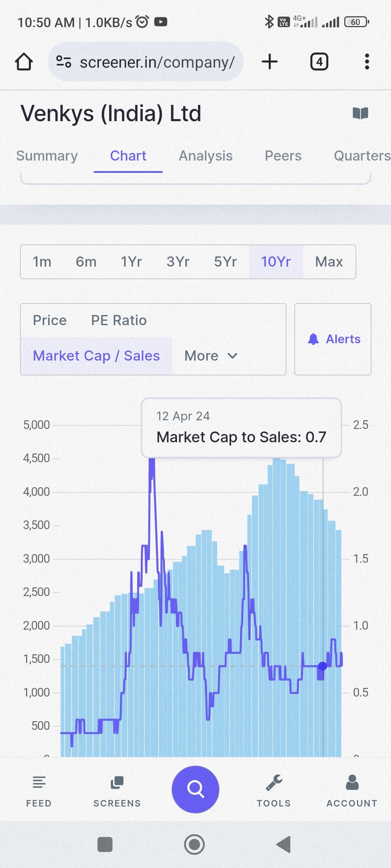Tap the round search magnifier button
Screen dimensions: 391x868
click(195, 790)
